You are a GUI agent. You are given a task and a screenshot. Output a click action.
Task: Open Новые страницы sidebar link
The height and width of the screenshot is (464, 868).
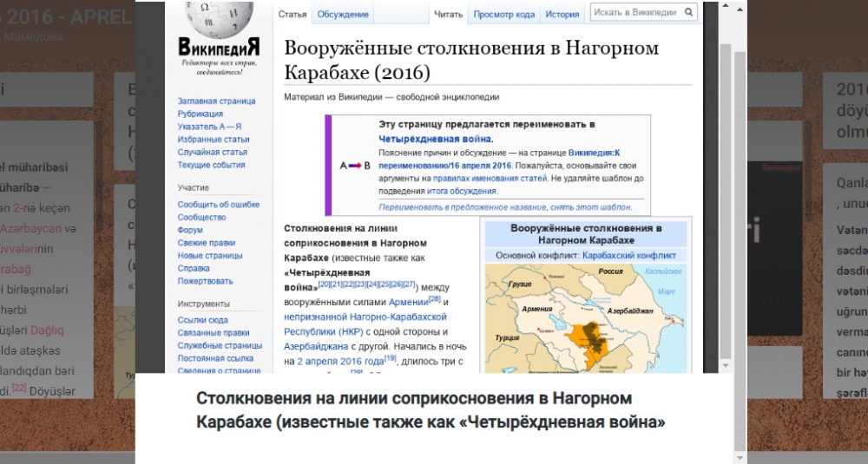210,256
